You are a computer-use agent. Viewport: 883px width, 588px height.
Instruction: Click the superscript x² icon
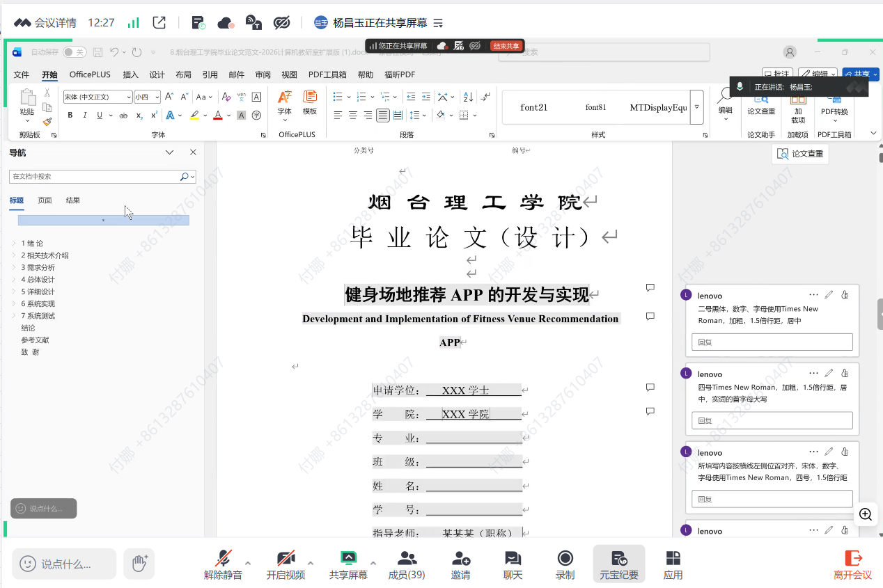[x=154, y=115]
